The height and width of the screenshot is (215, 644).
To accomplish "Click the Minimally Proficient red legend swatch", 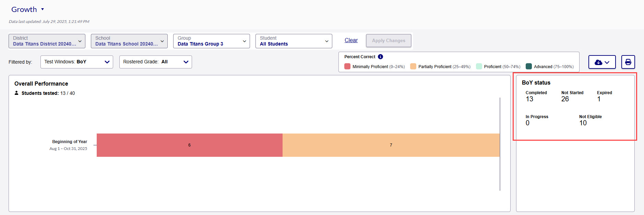I will [x=347, y=66].
